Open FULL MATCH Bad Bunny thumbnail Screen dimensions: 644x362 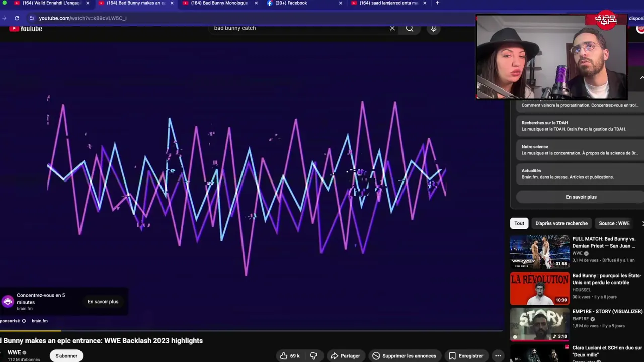click(x=540, y=252)
